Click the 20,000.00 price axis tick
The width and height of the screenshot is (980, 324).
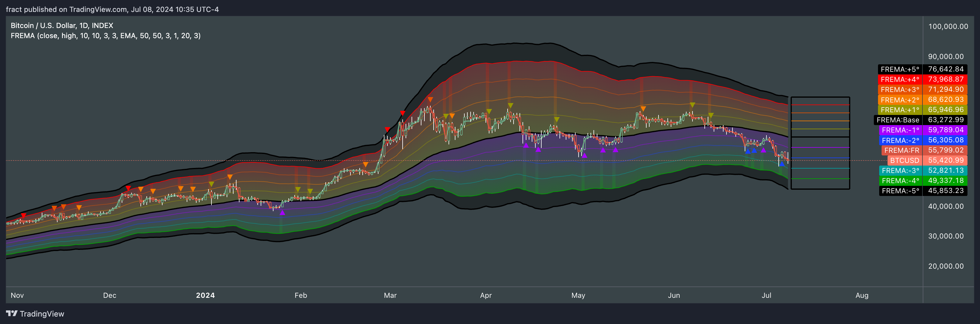pos(946,266)
